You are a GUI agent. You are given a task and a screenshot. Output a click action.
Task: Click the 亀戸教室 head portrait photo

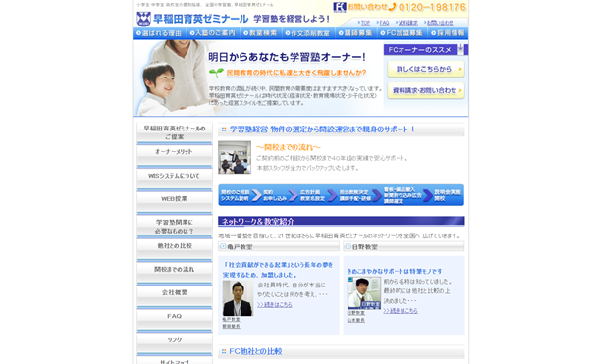tap(238, 298)
